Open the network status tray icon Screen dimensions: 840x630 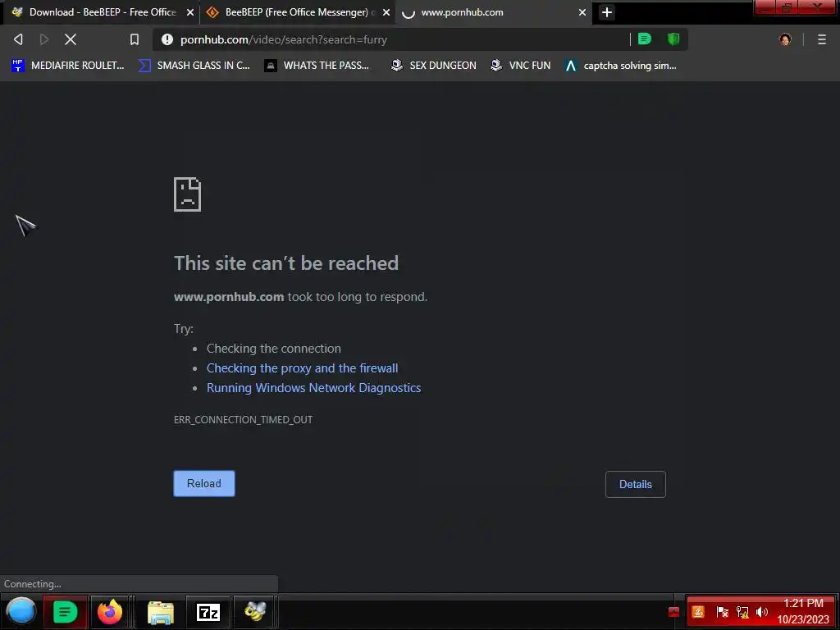click(742, 612)
